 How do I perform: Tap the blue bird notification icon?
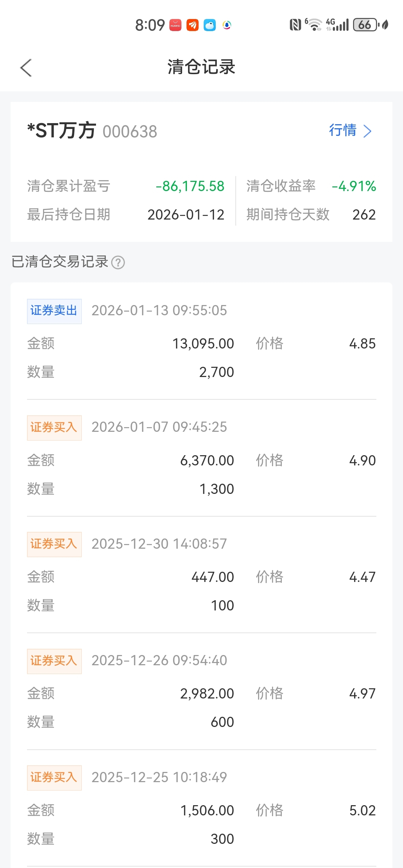(210, 25)
